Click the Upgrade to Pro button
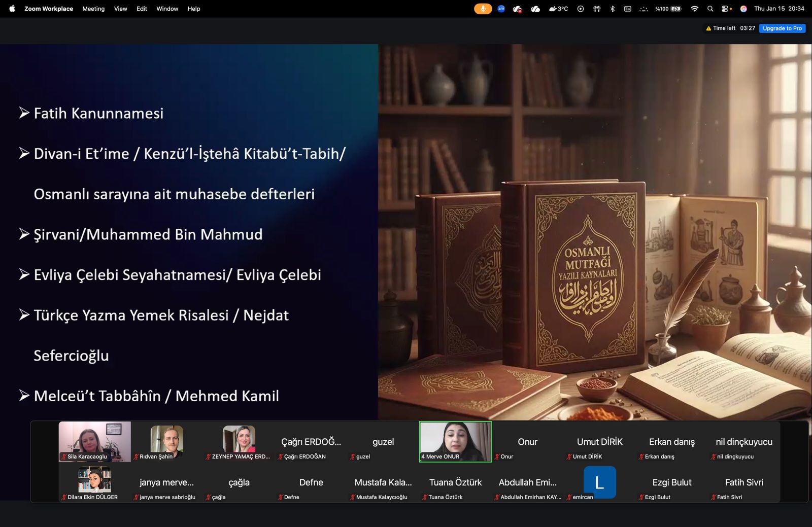The width and height of the screenshot is (812, 527). 782,28
